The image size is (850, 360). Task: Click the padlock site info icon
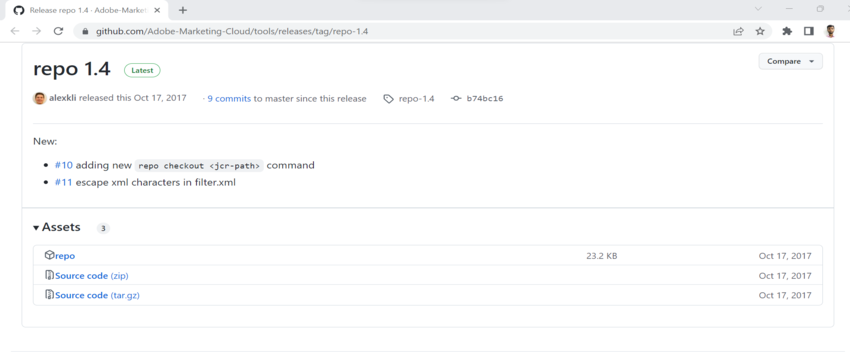point(85,31)
